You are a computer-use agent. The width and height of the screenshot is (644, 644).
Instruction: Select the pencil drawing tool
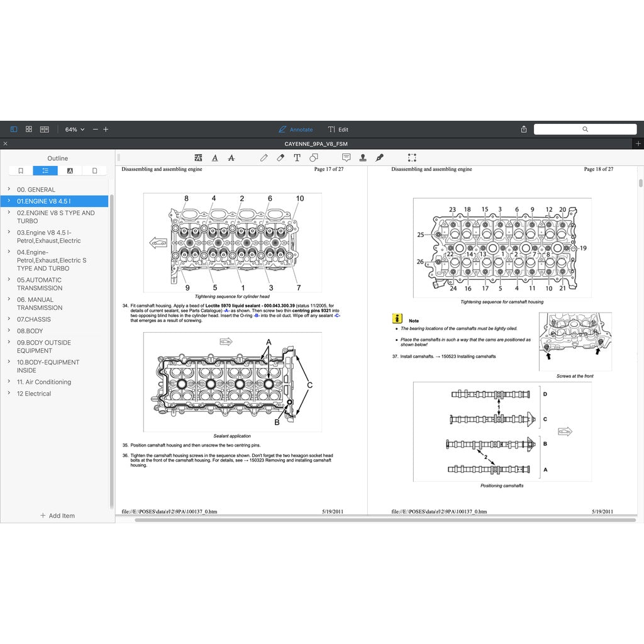pos(264,158)
